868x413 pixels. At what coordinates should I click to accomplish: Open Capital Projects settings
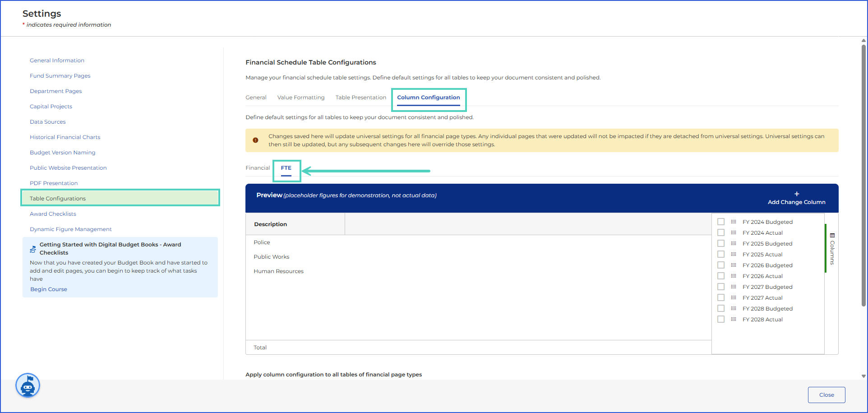pos(51,107)
